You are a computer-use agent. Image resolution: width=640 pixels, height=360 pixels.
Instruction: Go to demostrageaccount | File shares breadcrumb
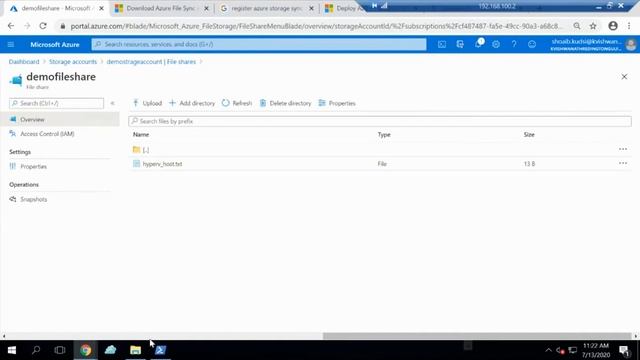tap(151, 62)
